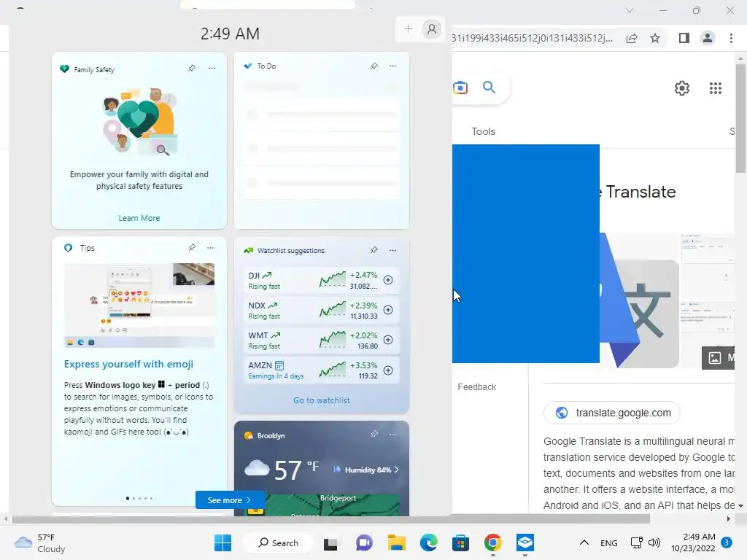747x560 pixels.
Task: Open the Tools search option
Action: tap(483, 131)
